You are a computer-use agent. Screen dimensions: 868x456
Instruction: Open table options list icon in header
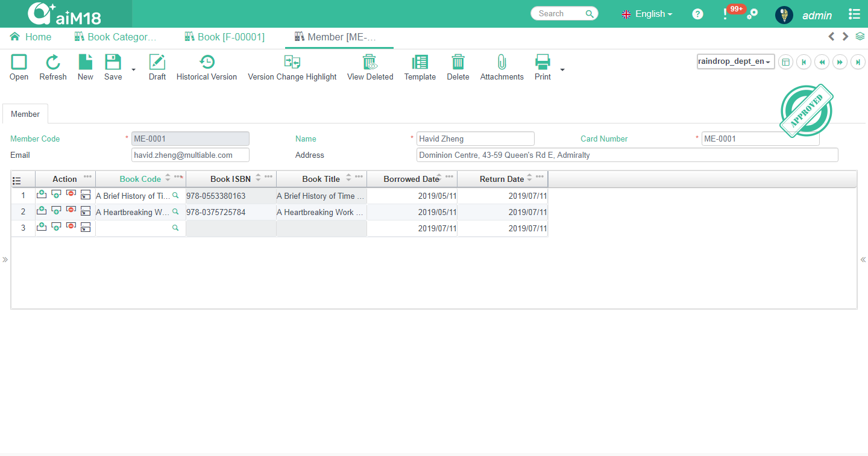point(17,180)
